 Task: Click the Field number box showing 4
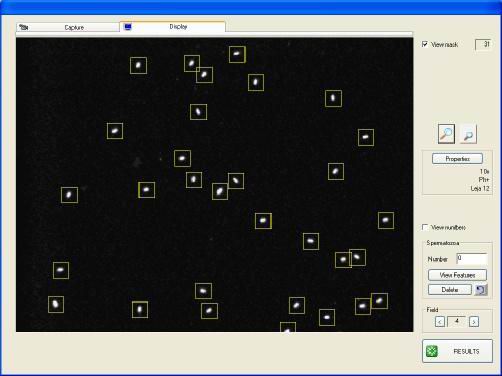[x=457, y=321]
